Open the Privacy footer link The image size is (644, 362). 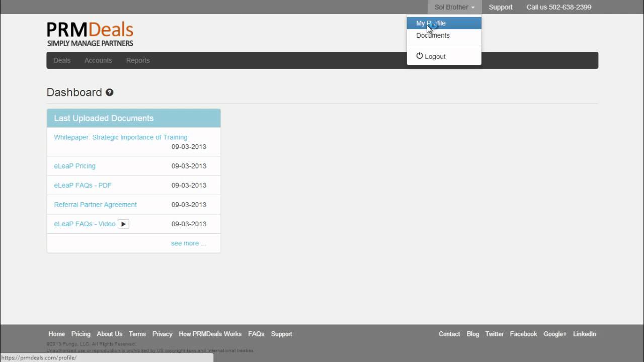163,334
